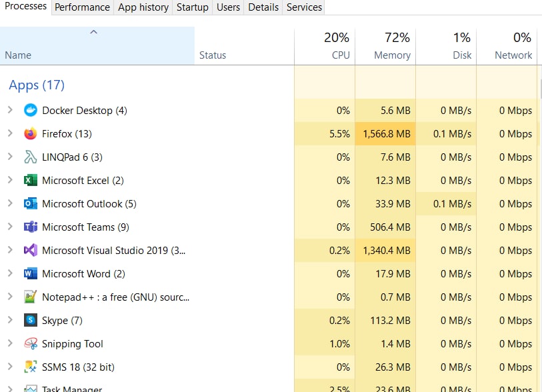Expand the LINQPad 6 process group

pos(10,157)
